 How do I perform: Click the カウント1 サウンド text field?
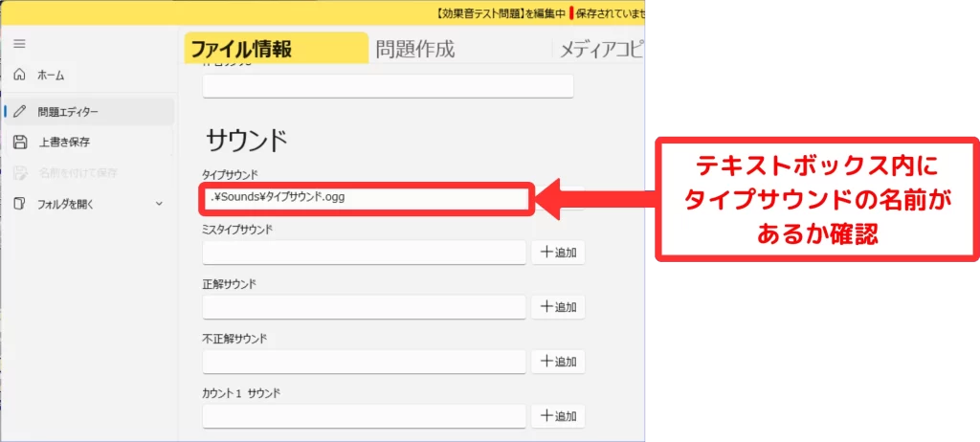point(365,416)
